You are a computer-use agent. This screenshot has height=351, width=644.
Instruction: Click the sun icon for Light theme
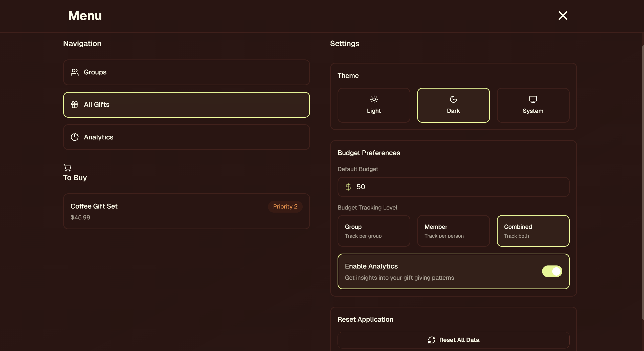(374, 99)
